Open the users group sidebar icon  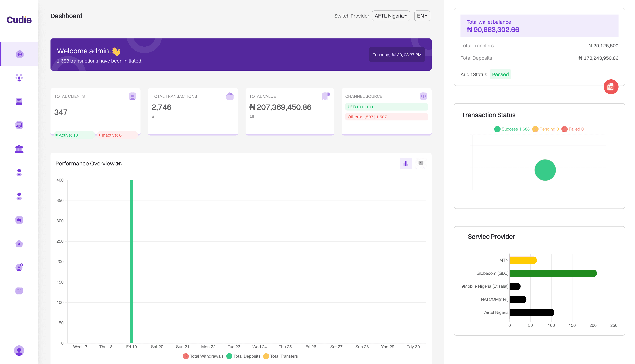tap(19, 78)
